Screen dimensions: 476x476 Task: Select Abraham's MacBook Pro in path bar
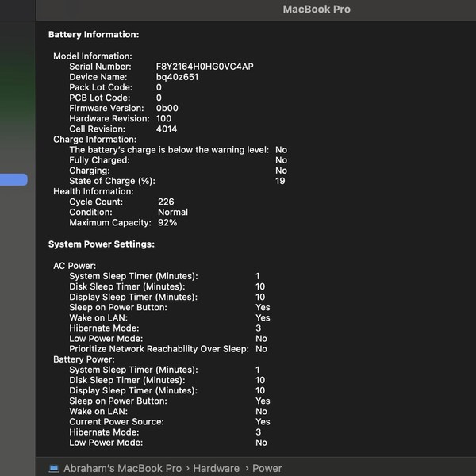click(x=123, y=468)
